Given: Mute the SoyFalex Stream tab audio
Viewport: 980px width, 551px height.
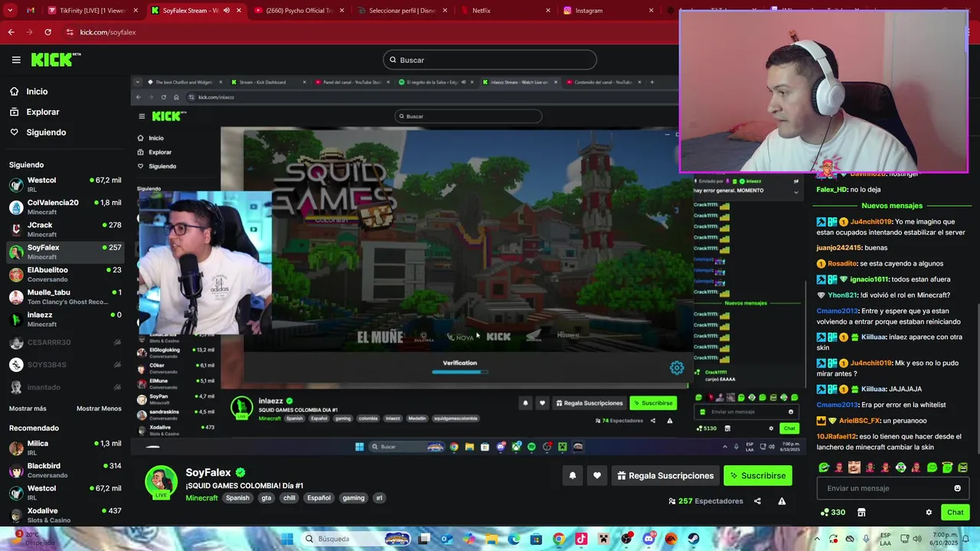Looking at the screenshot, I should (226, 11).
